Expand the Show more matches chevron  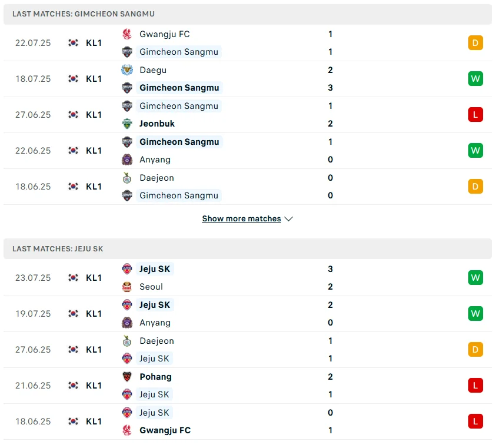point(289,219)
